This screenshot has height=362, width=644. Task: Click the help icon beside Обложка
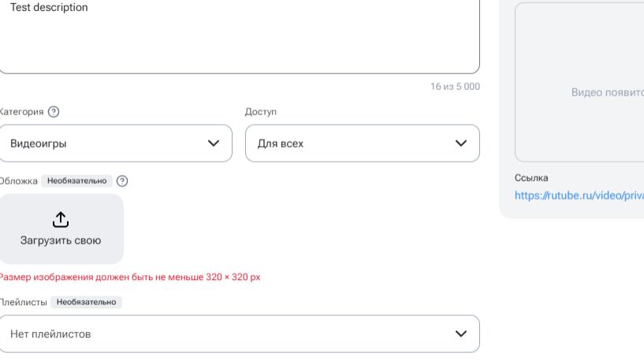(122, 181)
